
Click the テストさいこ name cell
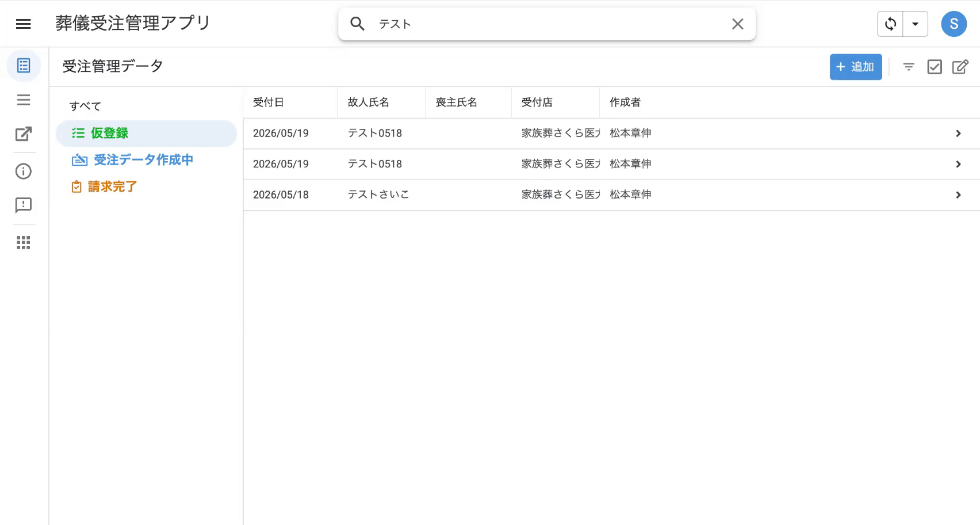[x=378, y=195]
